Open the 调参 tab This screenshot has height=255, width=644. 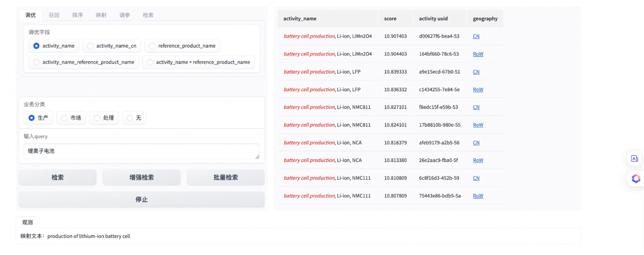click(125, 15)
